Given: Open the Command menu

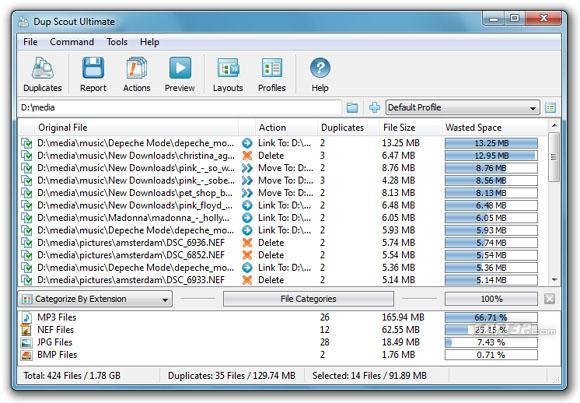Looking at the screenshot, I should [72, 42].
